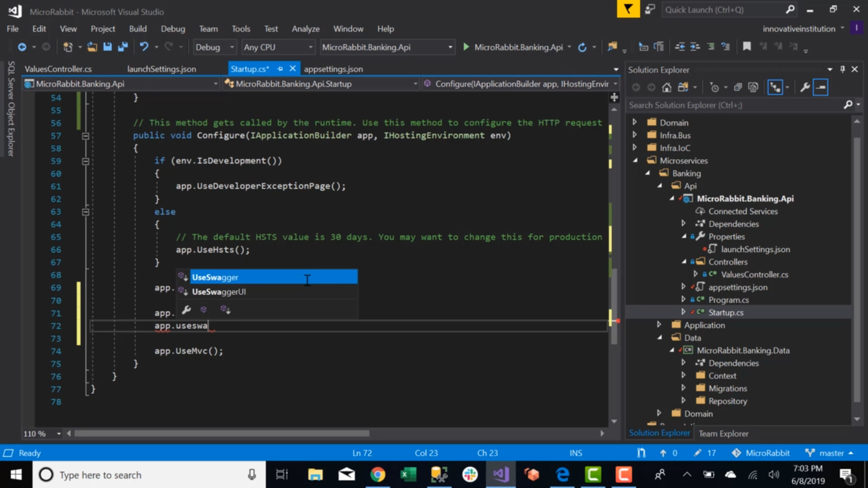
Task: Toggle the INS insert mode indicator
Action: (576, 453)
